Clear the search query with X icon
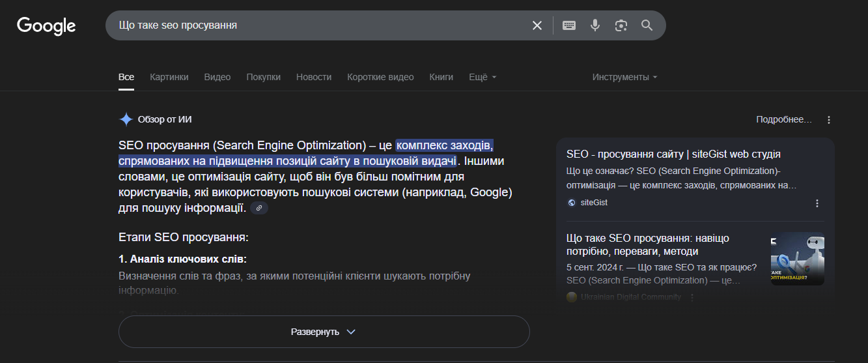Viewport: 868px width, 363px height. coord(537,25)
